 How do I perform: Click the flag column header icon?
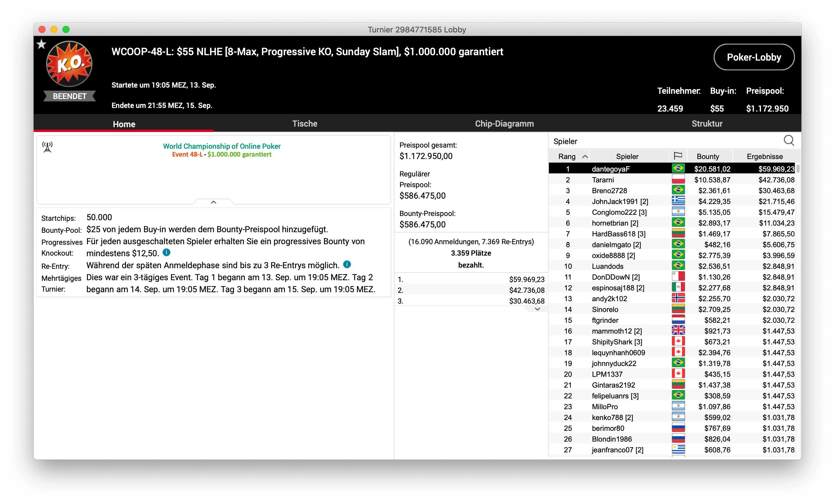[x=678, y=156]
